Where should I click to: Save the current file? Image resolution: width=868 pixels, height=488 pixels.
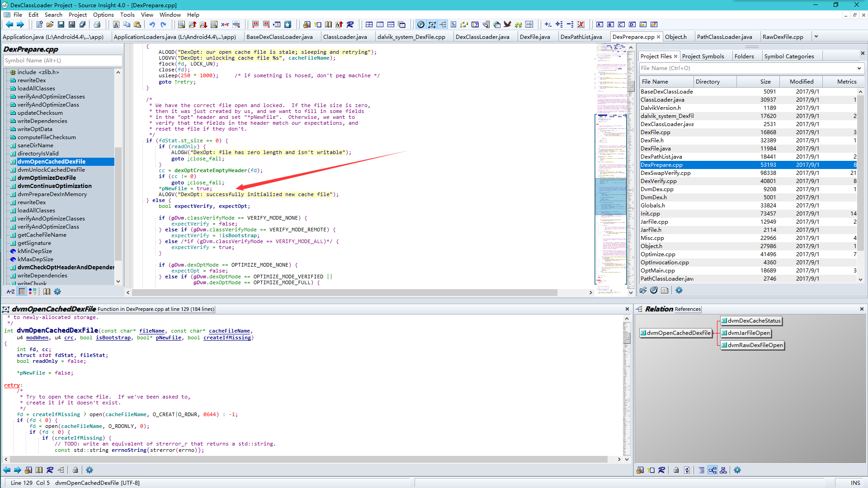pyautogui.click(x=61, y=24)
